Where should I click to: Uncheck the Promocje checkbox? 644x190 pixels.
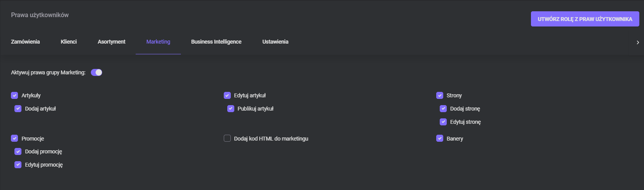14,138
